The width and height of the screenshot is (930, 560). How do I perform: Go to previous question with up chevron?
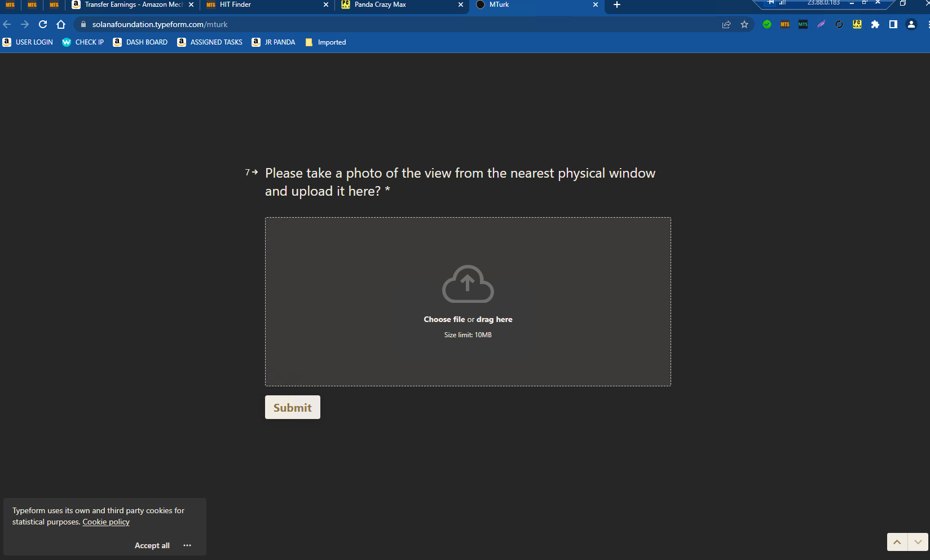(x=897, y=542)
